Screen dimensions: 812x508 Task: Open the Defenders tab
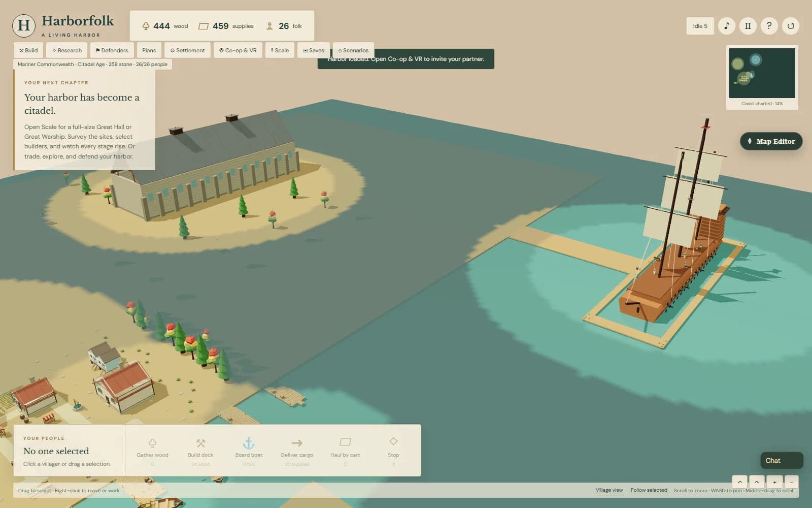pos(112,50)
